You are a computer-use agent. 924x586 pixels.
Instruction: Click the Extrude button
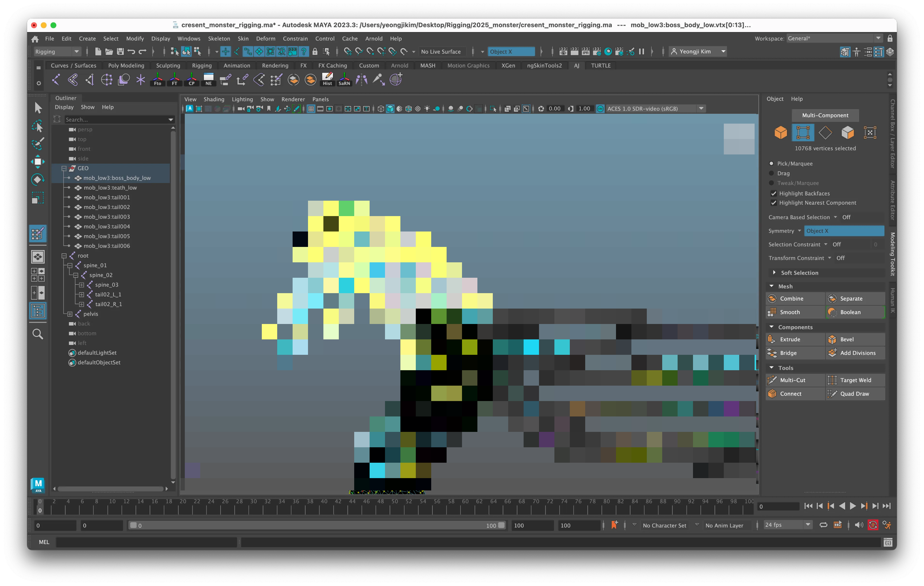[790, 339]
